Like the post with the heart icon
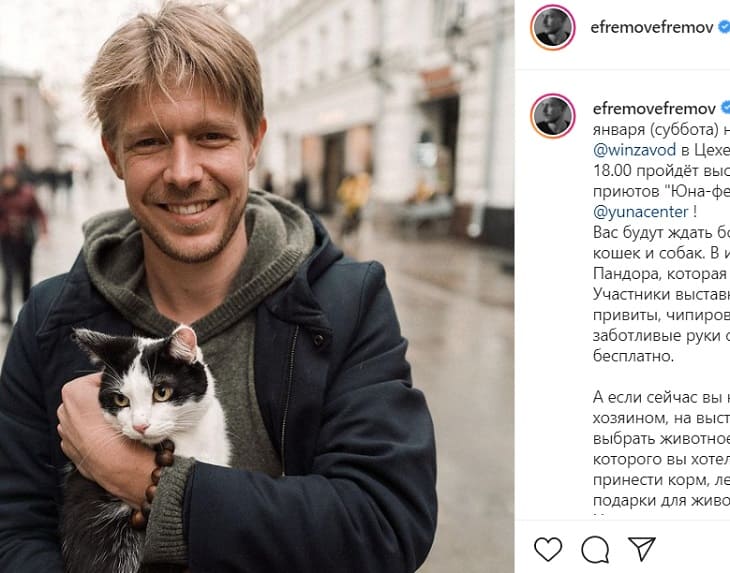This screenshot has height=573, width=730. point(548,549)
